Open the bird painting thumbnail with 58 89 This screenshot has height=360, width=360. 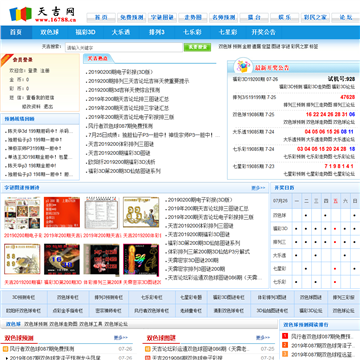(22, 259)
